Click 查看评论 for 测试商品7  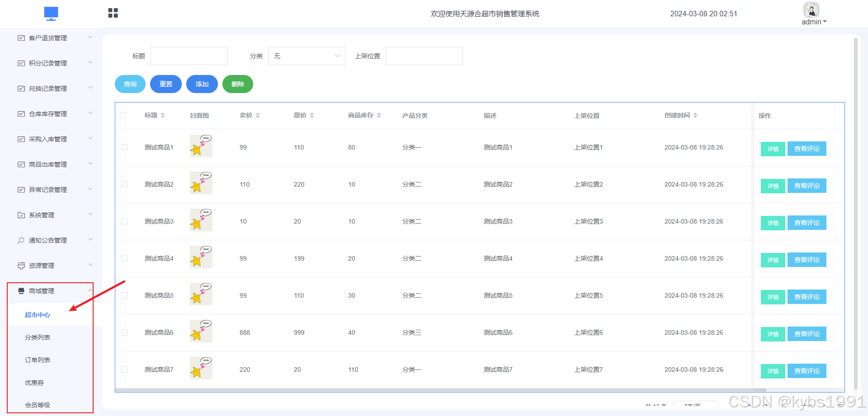tap(807, 371)
